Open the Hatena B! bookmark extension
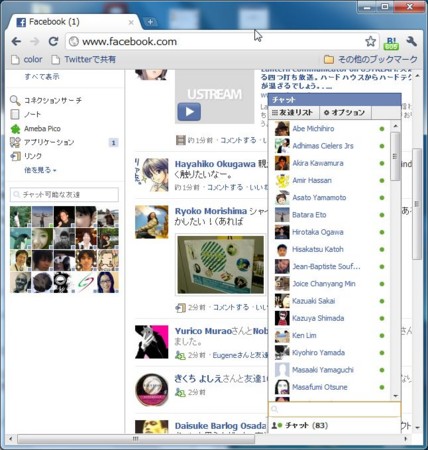The image size is (428, 450). click(x=391, y=43)
